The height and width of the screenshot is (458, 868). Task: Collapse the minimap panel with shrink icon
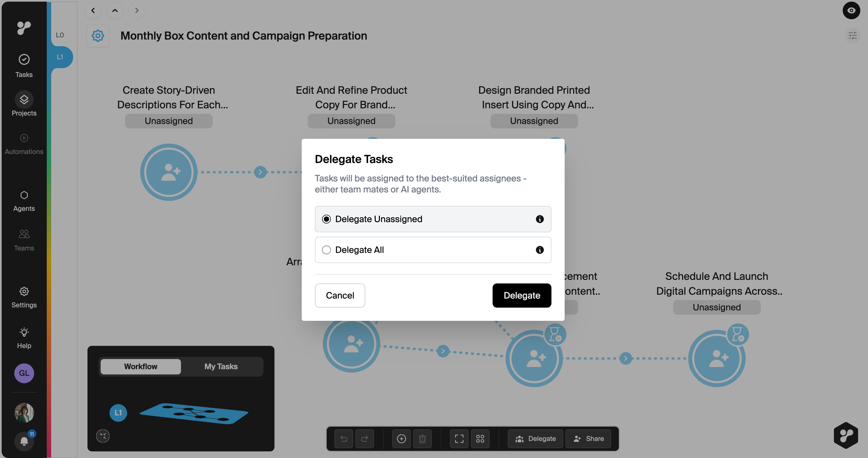click(103, 436)
